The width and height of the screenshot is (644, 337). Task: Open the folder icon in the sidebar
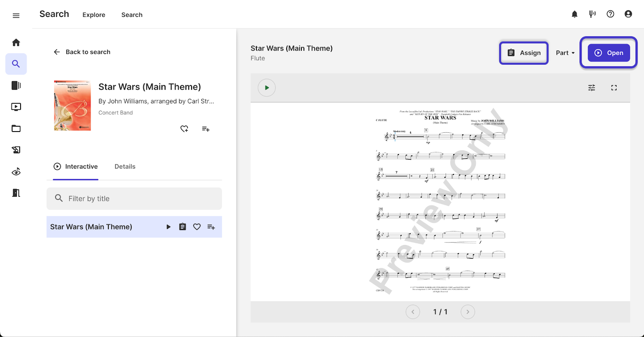(x=16, y=129)
